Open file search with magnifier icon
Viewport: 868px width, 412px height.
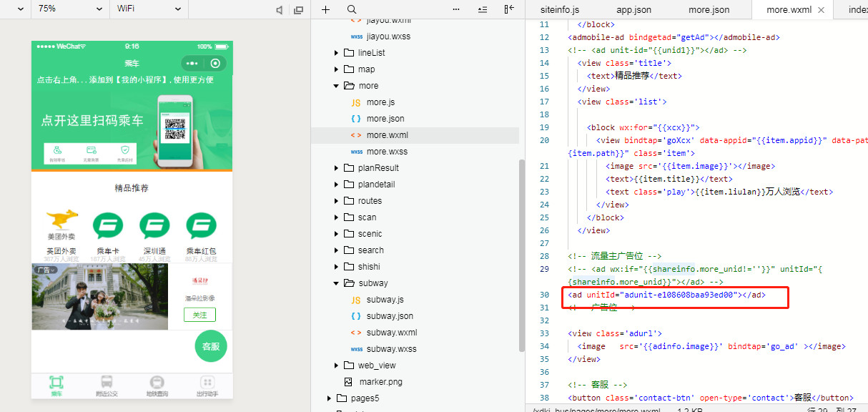click(352, 9)
